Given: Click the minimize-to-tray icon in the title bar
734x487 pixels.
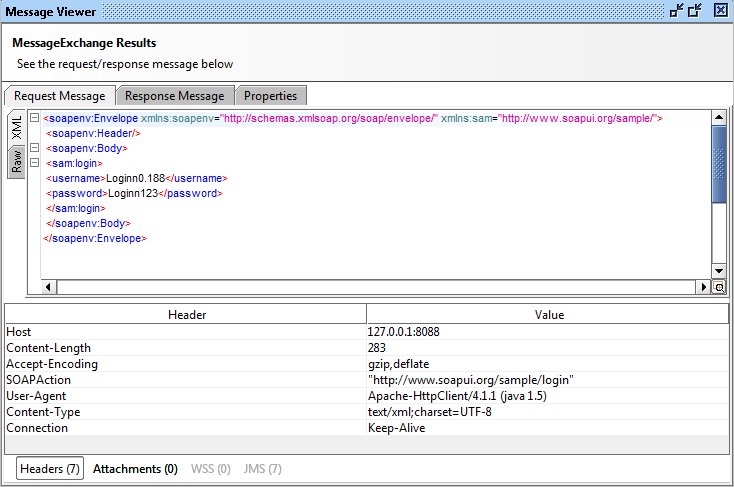Looking at the screenshot, I should pyautogui.click(x=677, y=10).
